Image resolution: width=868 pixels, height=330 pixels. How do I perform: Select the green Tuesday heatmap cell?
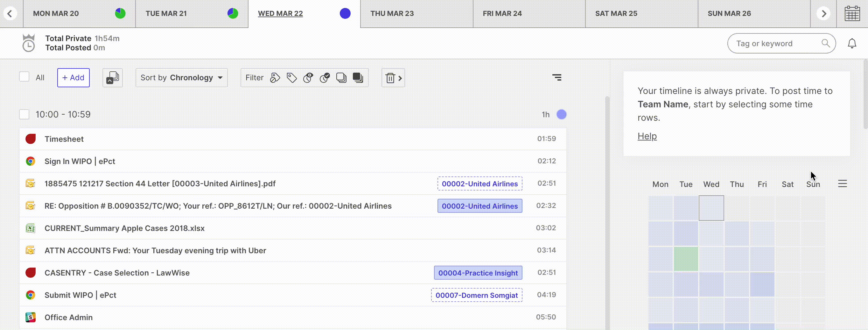click(686, 259)
